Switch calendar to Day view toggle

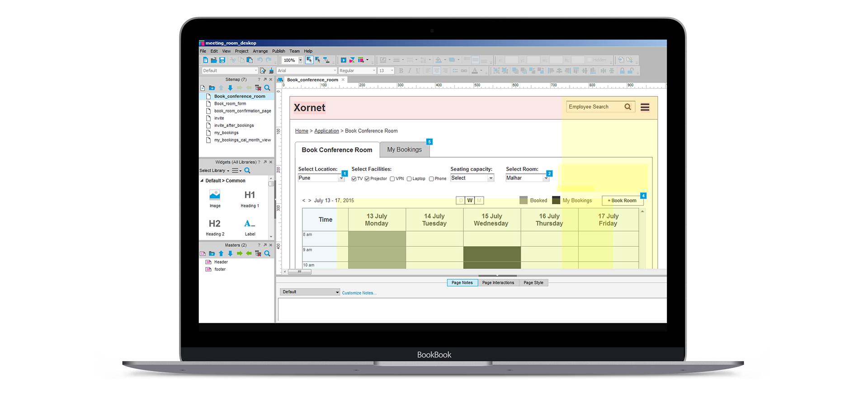point(461,201)
